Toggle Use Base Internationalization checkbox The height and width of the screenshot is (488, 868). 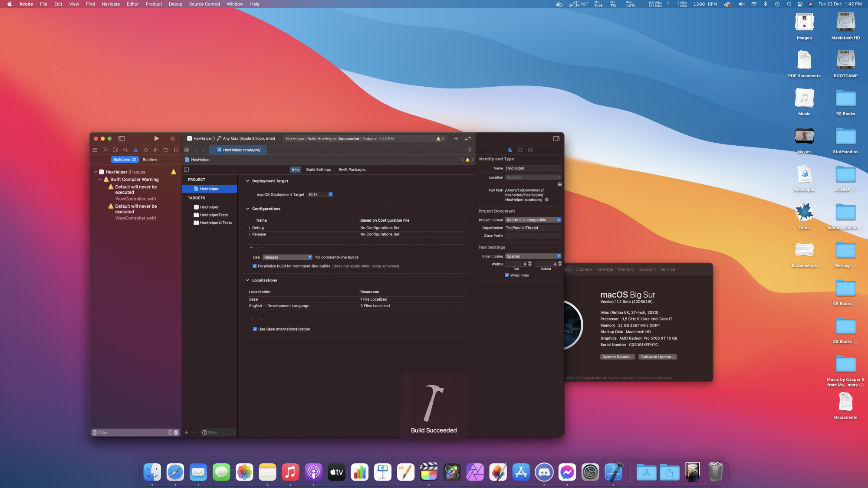255,329
